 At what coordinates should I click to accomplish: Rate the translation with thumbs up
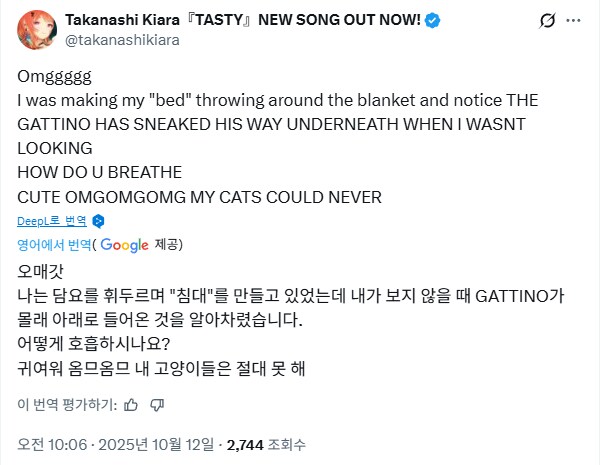pyautogui.click(x=129, y=405)
